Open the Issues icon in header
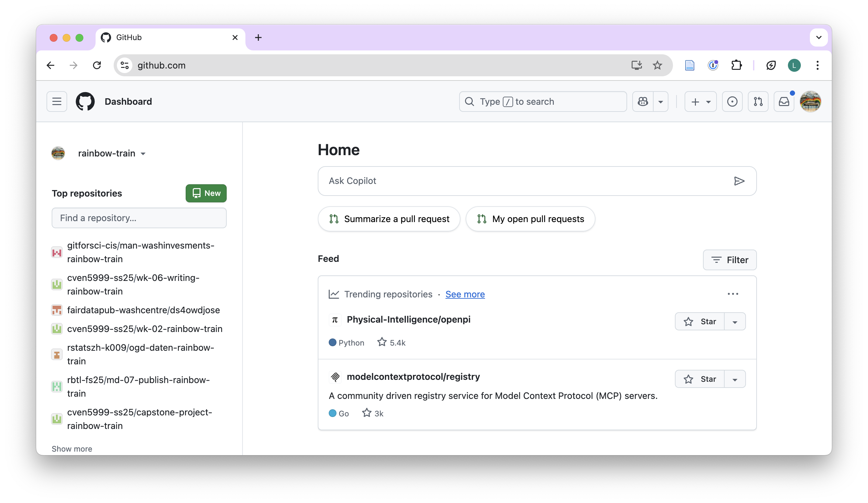The width and height of the screenshot is (868, 503). pyautogui.click(x=732, y=102)
